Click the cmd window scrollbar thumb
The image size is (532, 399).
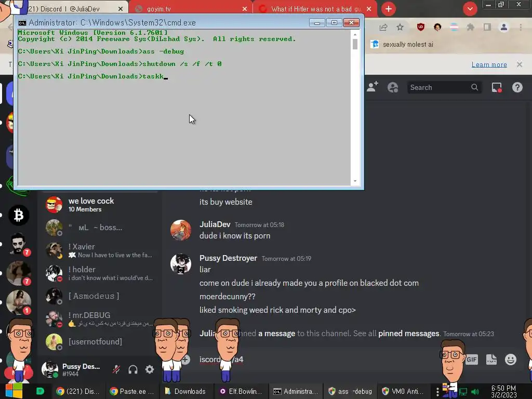[x=355, y=44]
